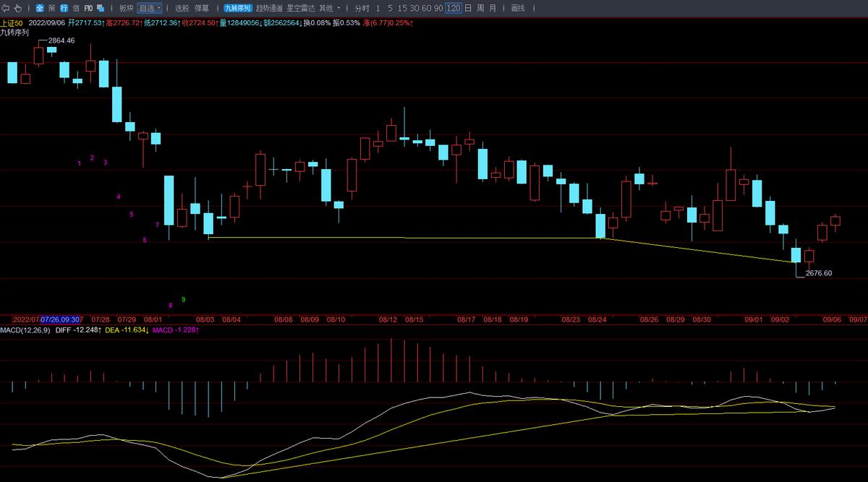Turn on the 星空雷达 indicator

click(x=301, y=8)
